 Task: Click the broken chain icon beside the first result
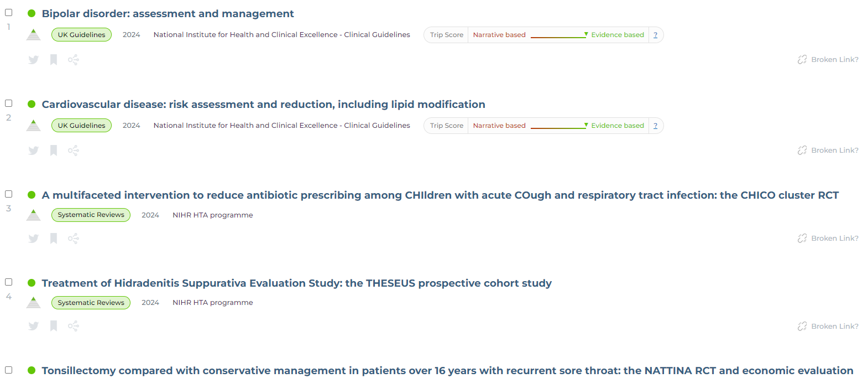802,59
